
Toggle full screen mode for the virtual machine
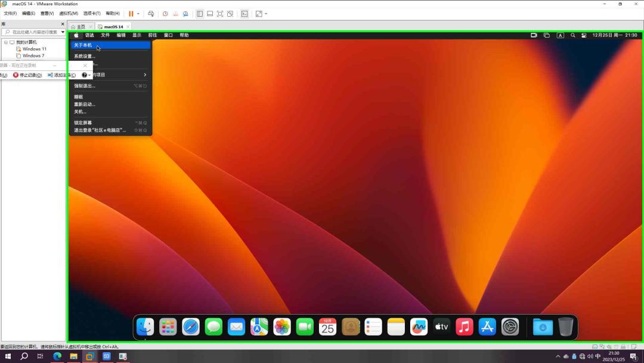tap(221, 14)
